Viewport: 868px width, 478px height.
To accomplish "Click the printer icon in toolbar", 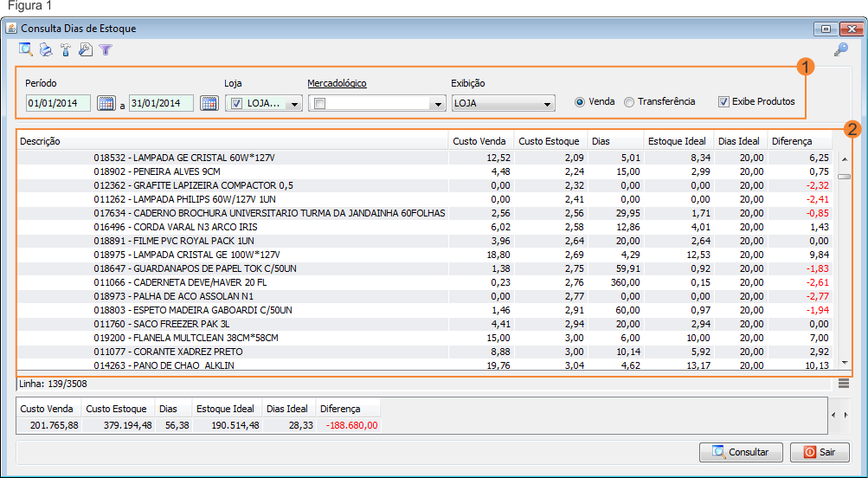I will click(x=45, y=50).
